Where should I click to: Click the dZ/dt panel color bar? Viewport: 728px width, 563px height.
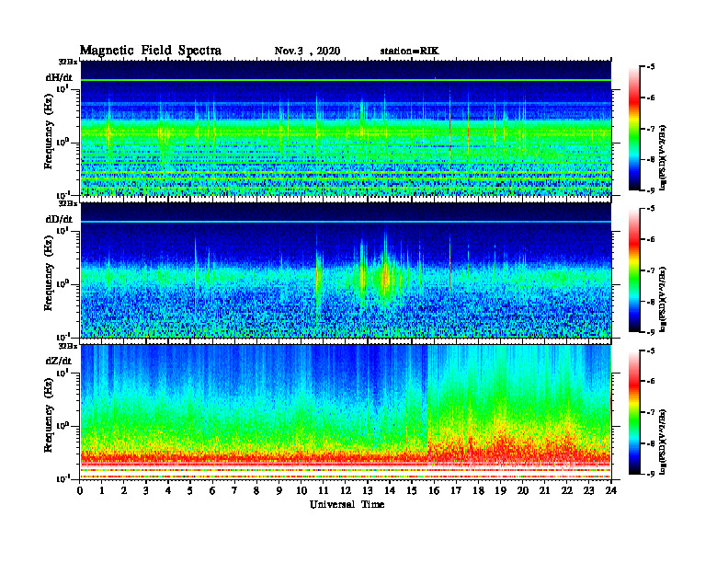click(634, 412)
